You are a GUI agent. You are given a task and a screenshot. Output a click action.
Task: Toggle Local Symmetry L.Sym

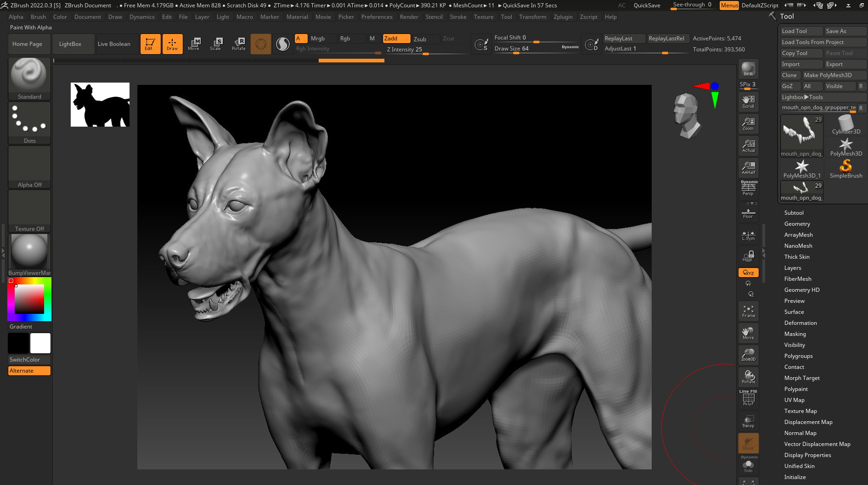click(x=748, y=234)
